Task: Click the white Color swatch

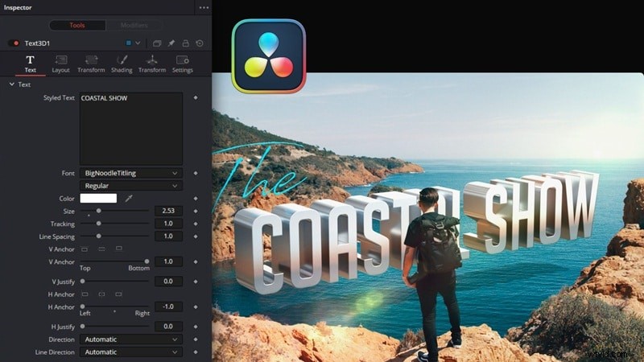Action: [98, 199]
